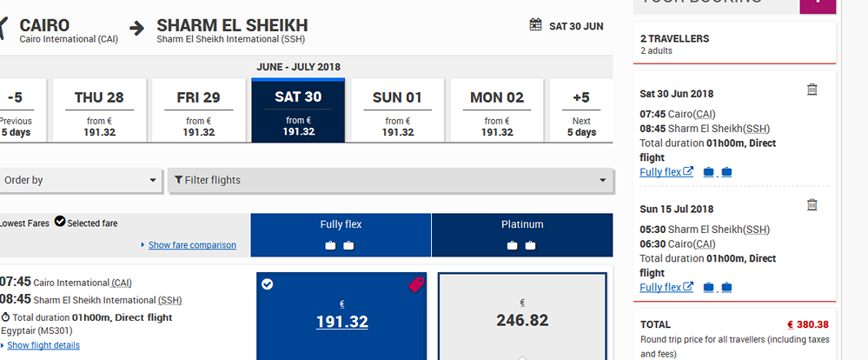Select the Fully flex 191.32 fare
Viewport: 868px width, 360px height.
tap(341, 317)
